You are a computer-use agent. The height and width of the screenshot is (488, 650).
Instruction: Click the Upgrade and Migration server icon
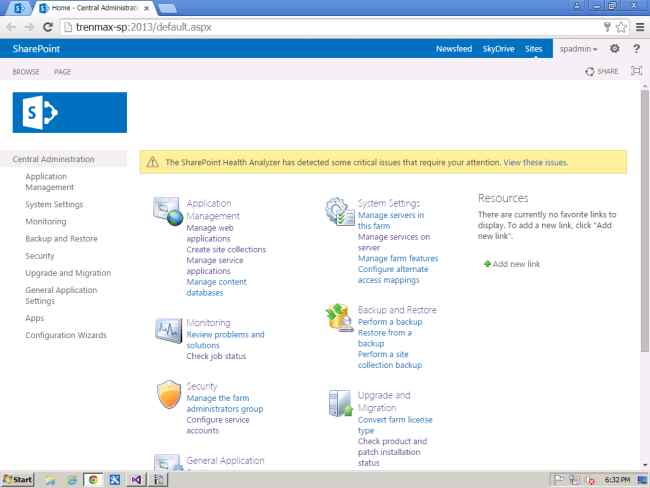[x=340, y=403]
